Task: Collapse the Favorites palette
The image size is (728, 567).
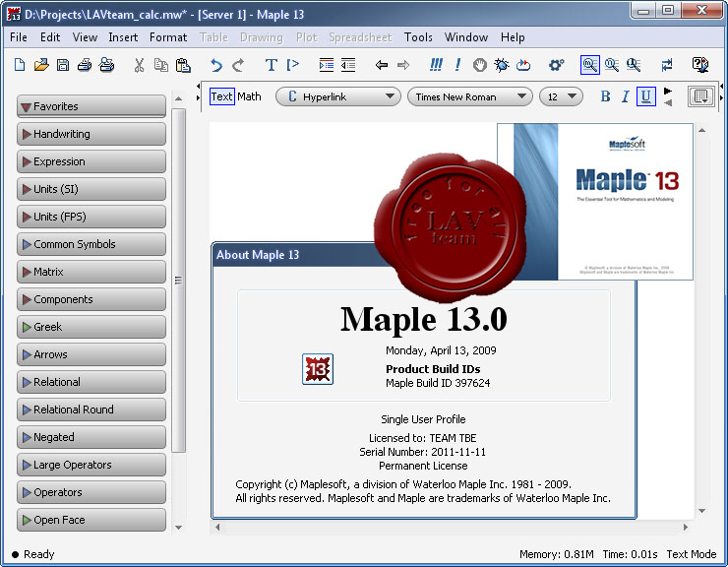Action: (91, 106)
